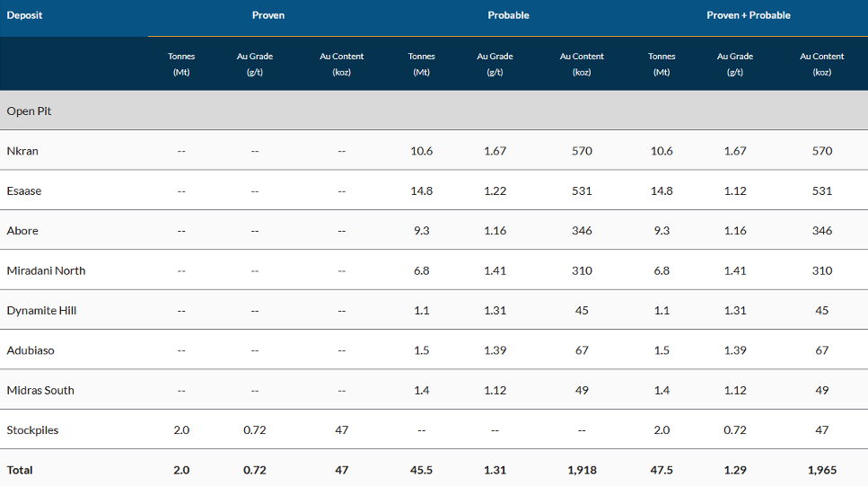This screenshot has height=486, width=868.
Task: Select the grand total value 1,965
Action: (x=821, y=470)
